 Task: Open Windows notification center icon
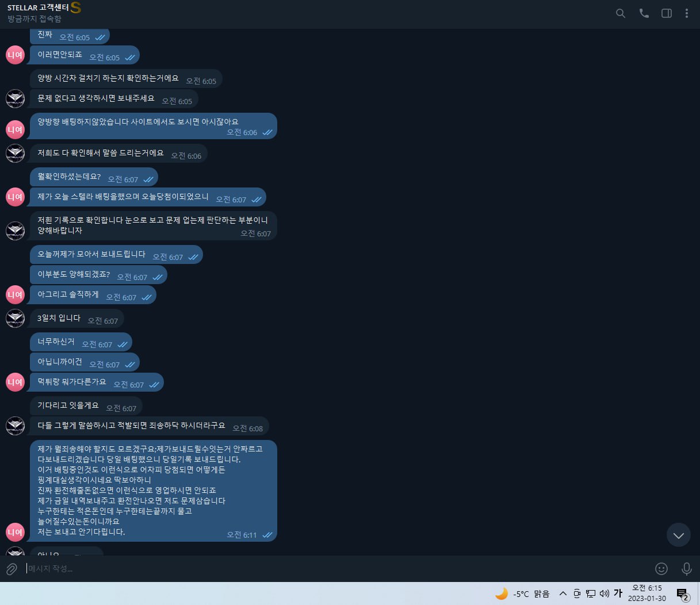pyautogui.click(x=683, y=593)
